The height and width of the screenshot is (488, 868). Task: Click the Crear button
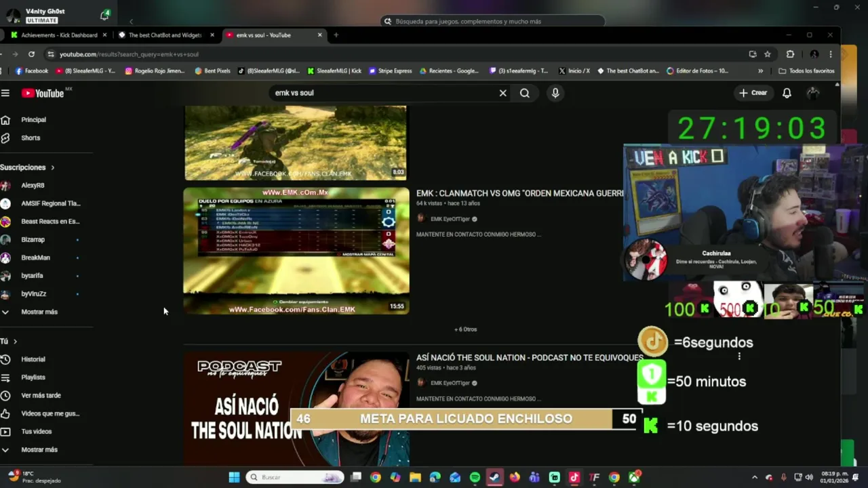[x=753, y=93]
